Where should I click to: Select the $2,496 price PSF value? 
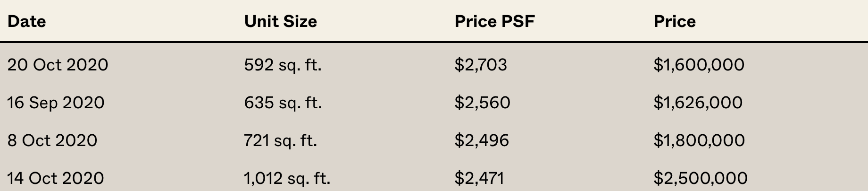click(x=482, y=140)
